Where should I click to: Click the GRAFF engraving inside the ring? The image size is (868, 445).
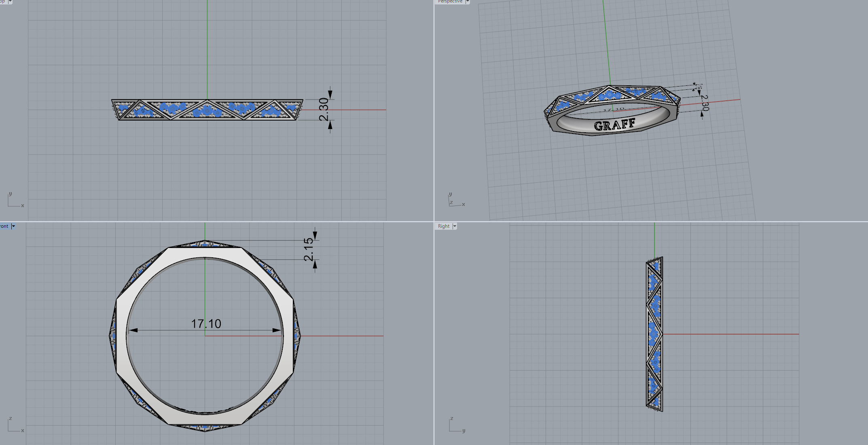click(x=614, y=125)
